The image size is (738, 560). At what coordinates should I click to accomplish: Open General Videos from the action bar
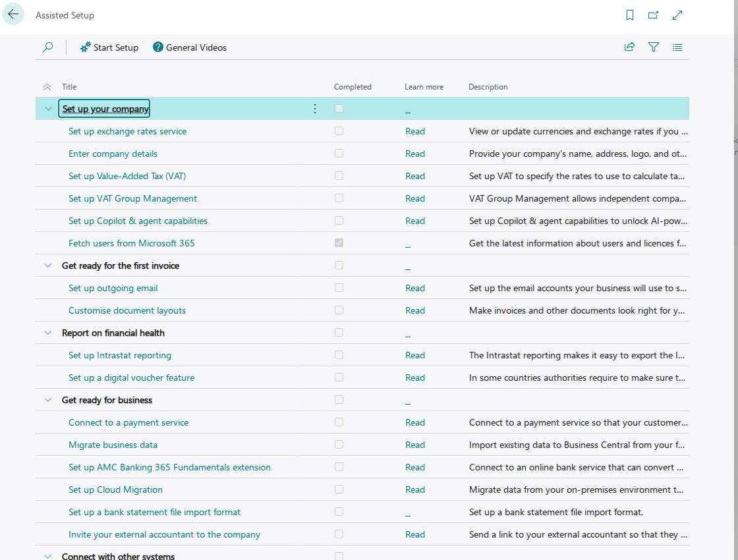click(190, 47)
